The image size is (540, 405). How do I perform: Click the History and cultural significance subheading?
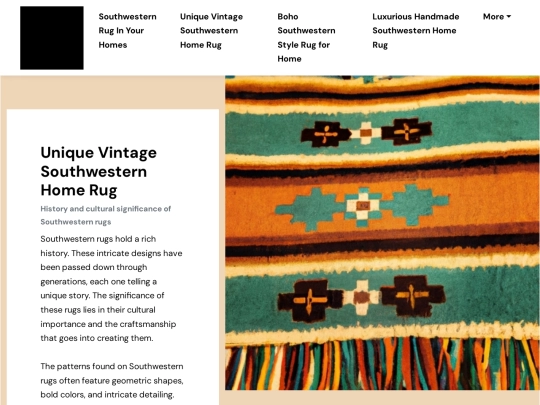(105, 215)
